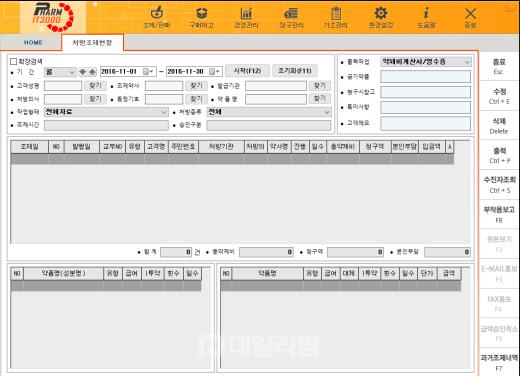Click the 고객성명 input field

pyautogui.click(x=63, y=86)
